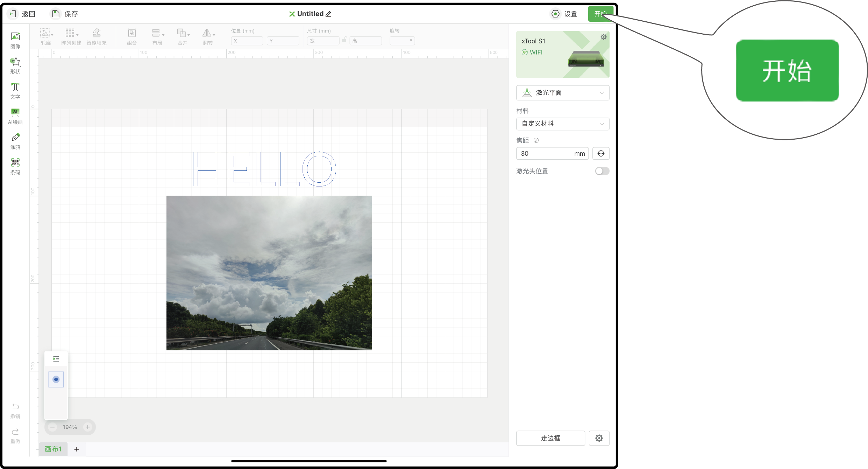Toggle the 激光头位置 switch
Image resolution: width=868 pixels, height=469 pixels.
(602, 171)
